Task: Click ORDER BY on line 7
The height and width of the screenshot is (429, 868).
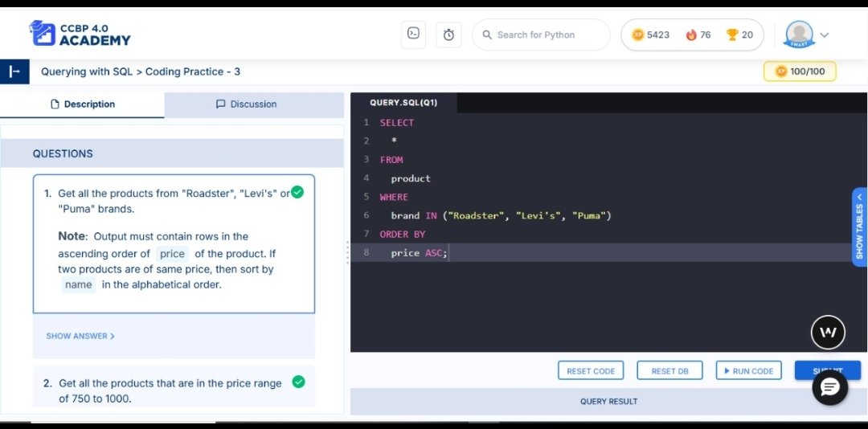Action: [x=403, y=234]
